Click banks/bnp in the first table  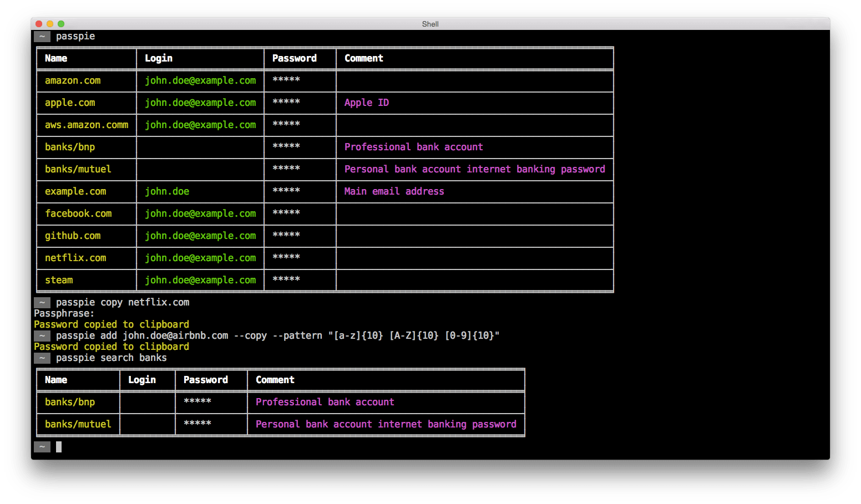70,147
